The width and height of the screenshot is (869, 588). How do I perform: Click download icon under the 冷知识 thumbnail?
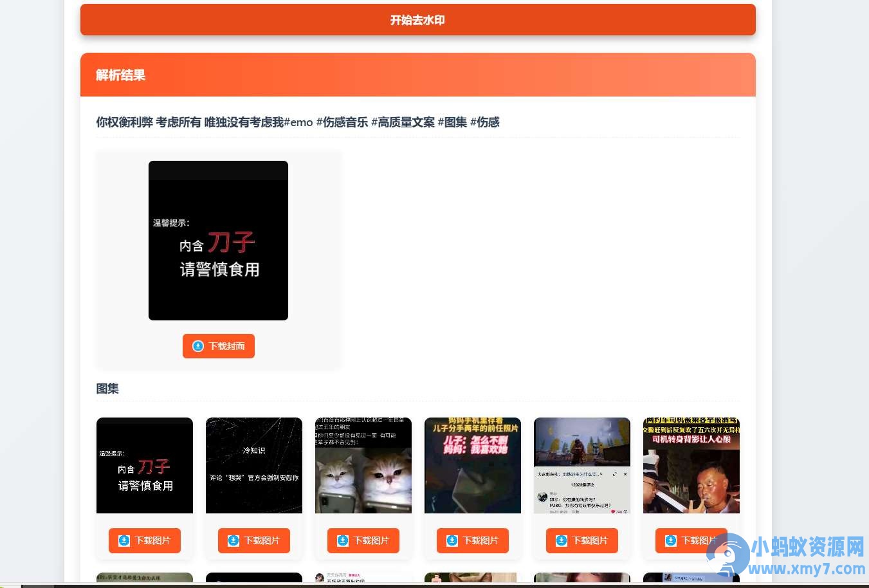click(233, 540)
